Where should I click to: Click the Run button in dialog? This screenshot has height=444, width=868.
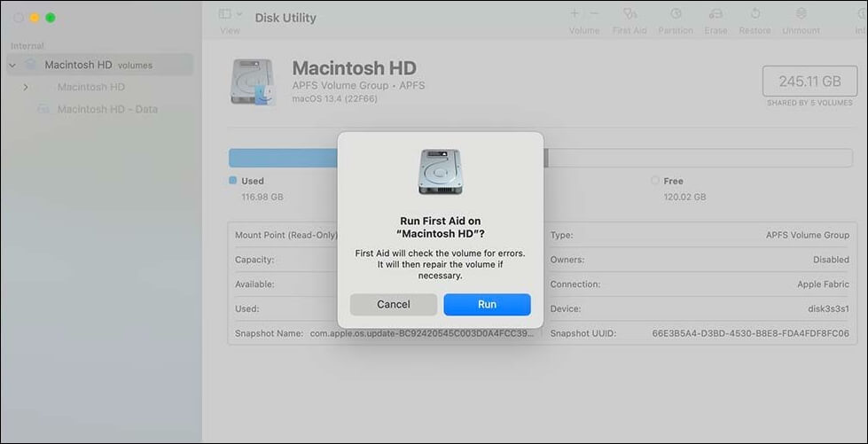[487, 304]
